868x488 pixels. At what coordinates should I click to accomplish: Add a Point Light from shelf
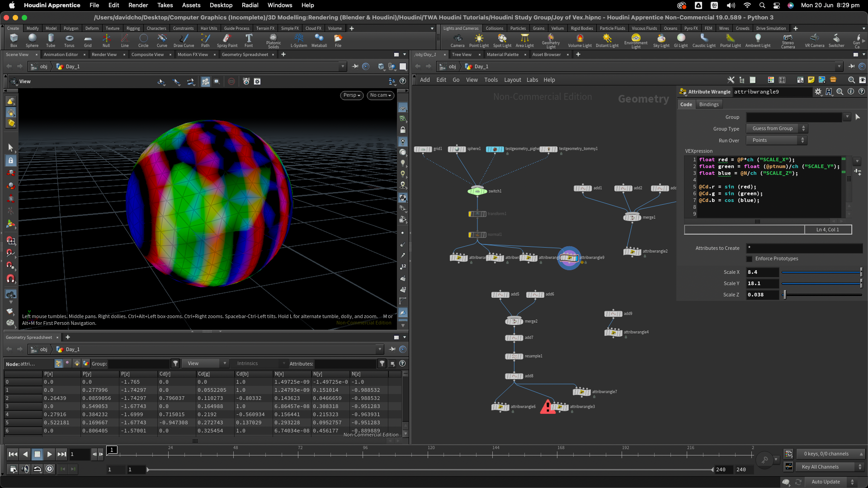pyautogui.click(x=479, y=40)
